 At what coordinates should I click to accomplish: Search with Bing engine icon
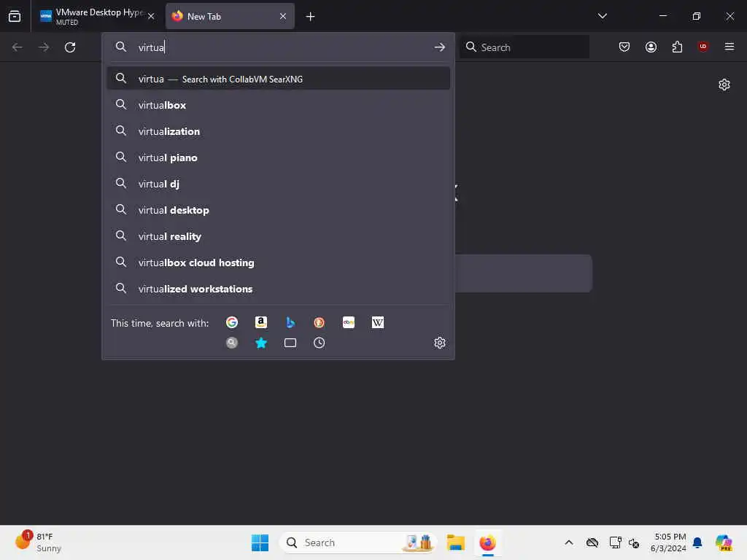coord(290,322)
